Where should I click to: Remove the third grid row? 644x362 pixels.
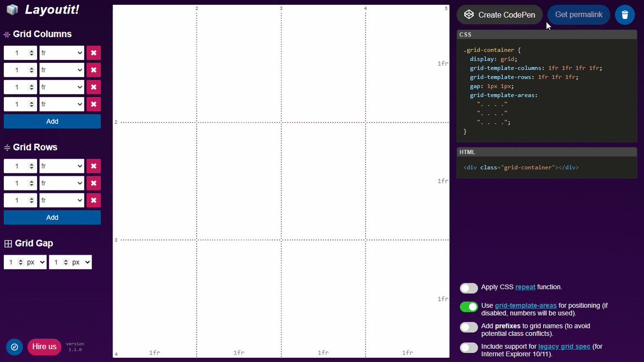pos(94,201)
